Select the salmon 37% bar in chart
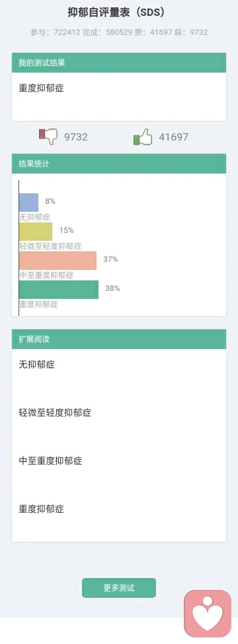Image resolution: width=238 pixels, height=644 pixels. click(x=58, y=261)
